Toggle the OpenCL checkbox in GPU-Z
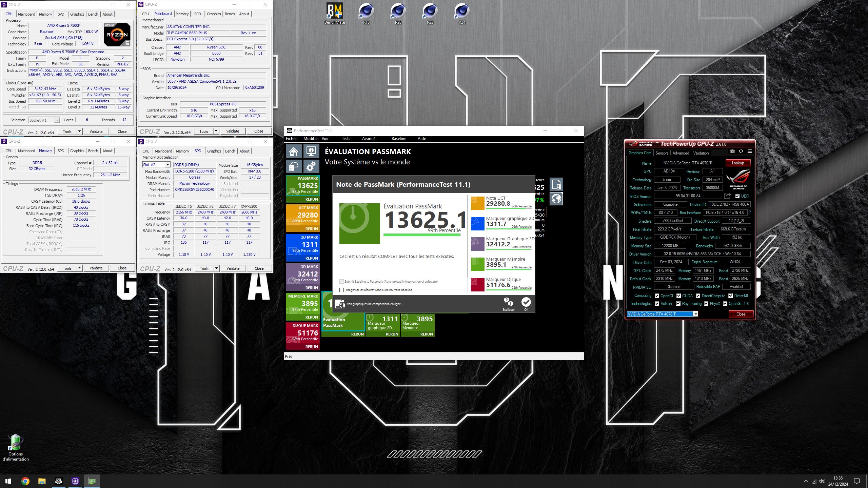 click(657, 296)
